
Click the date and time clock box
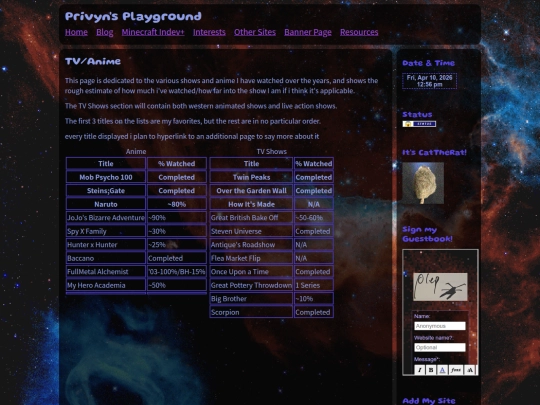click(429, 81)
